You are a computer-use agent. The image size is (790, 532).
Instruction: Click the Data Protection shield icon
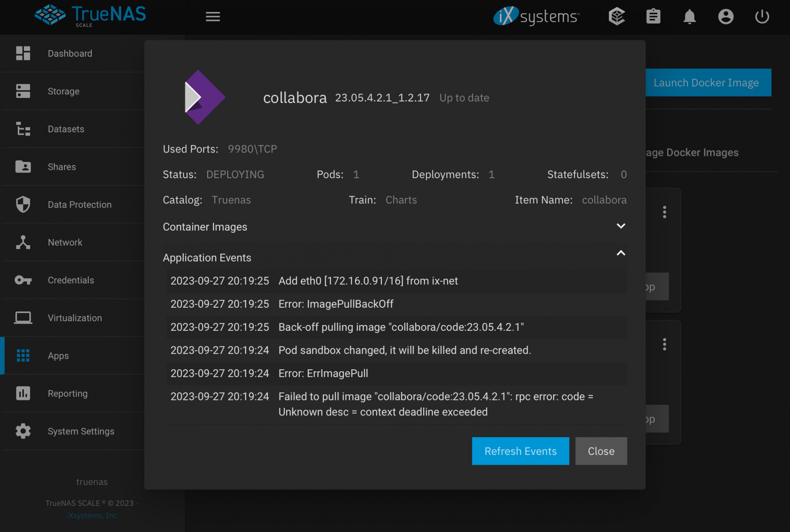pos(23,204)
